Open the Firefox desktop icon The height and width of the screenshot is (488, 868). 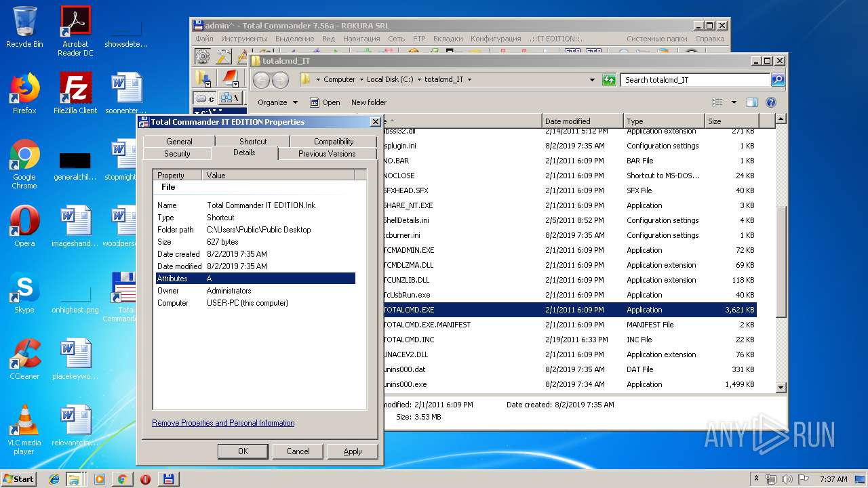click(x=24, y=94)
